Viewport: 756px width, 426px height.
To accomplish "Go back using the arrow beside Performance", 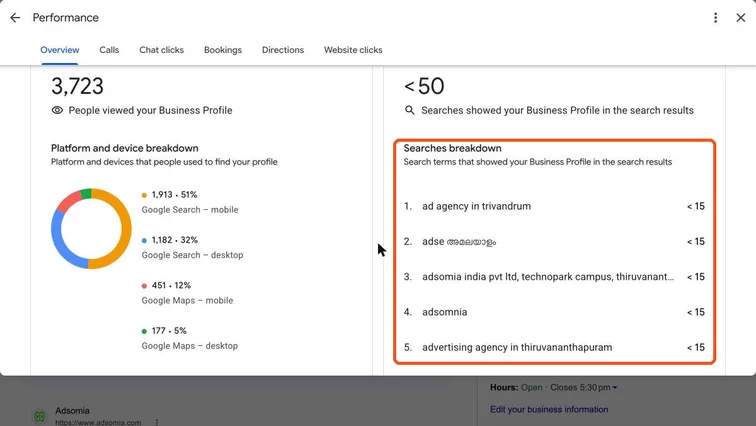I will [x=15, y=18].
